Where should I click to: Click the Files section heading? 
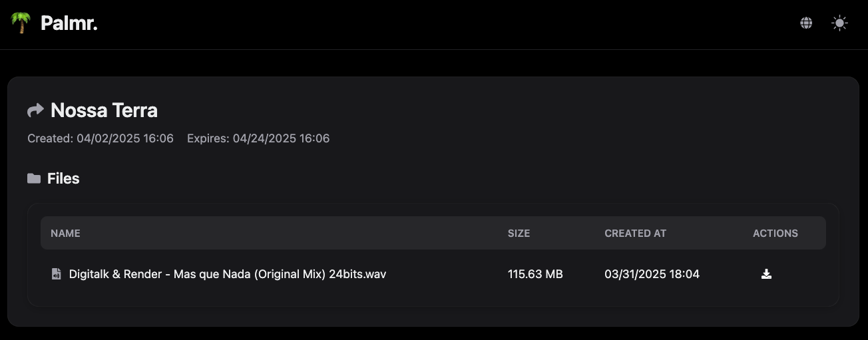[x=63, y=178]
